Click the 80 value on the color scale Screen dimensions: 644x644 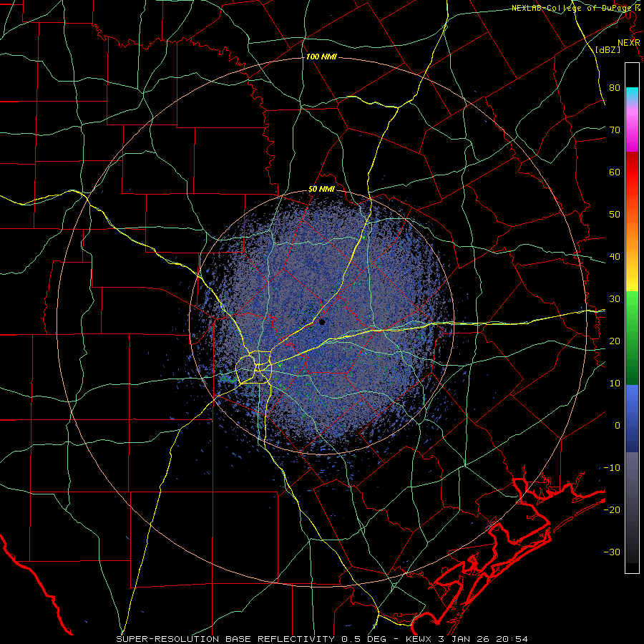pos(615,87)
